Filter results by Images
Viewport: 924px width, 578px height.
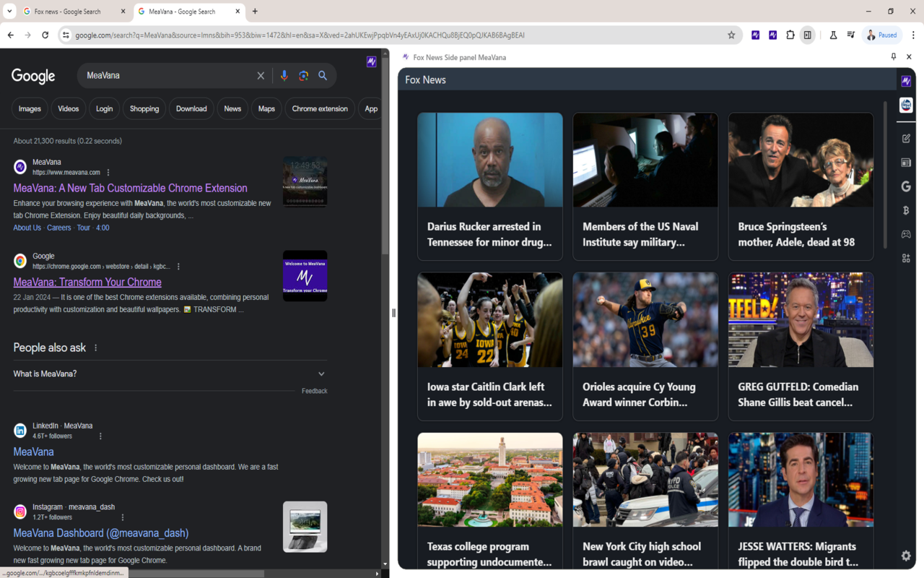pyautogui.click(x=30, y=108)
